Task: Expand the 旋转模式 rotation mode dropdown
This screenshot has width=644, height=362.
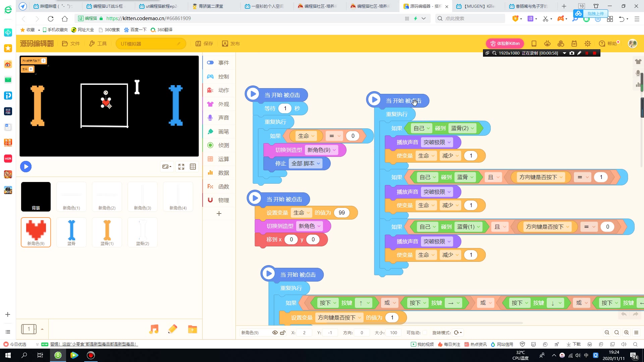Action: pyautogui.click(x=458, y=333)
